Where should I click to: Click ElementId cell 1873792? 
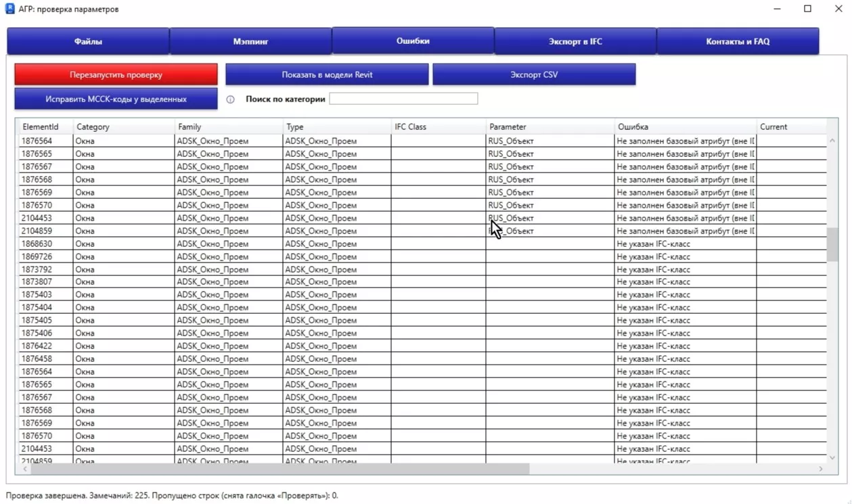tap(46, 269)
